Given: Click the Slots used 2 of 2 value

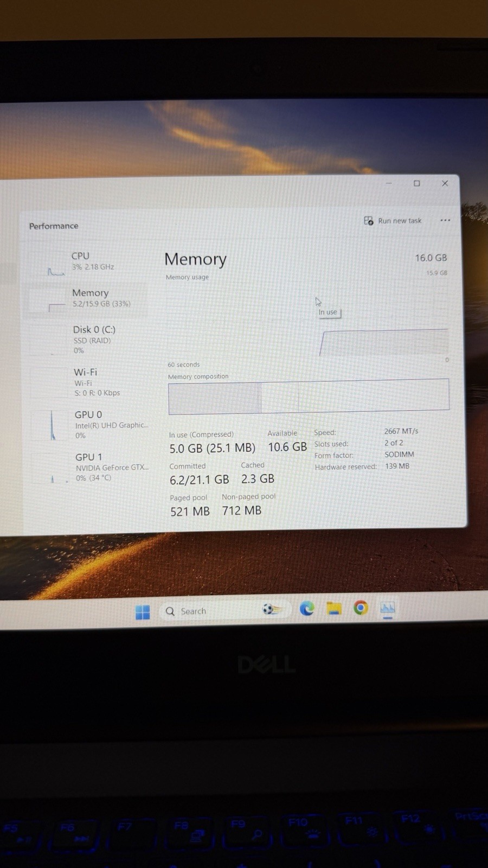Looking at the screenshot, I should click(394, 443).
